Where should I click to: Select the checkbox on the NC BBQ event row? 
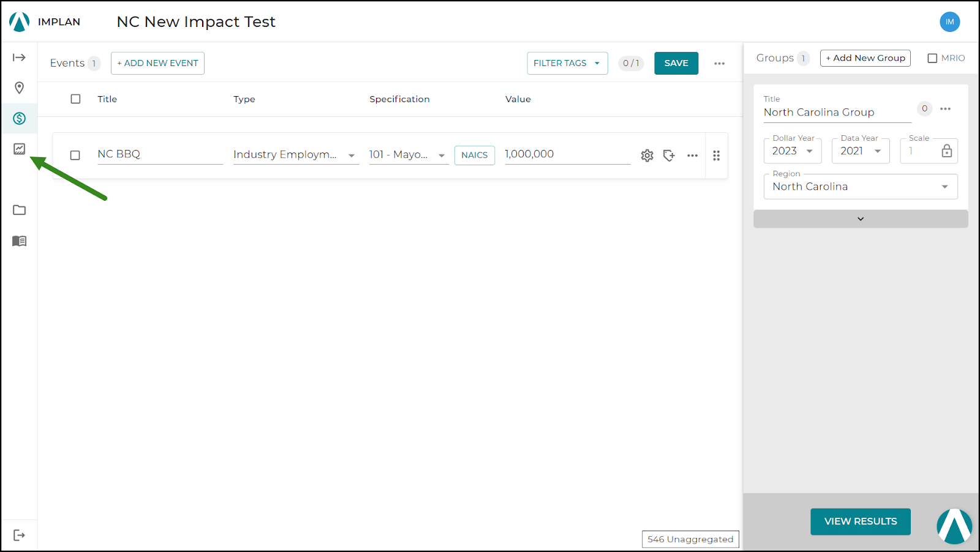[75, 155]
